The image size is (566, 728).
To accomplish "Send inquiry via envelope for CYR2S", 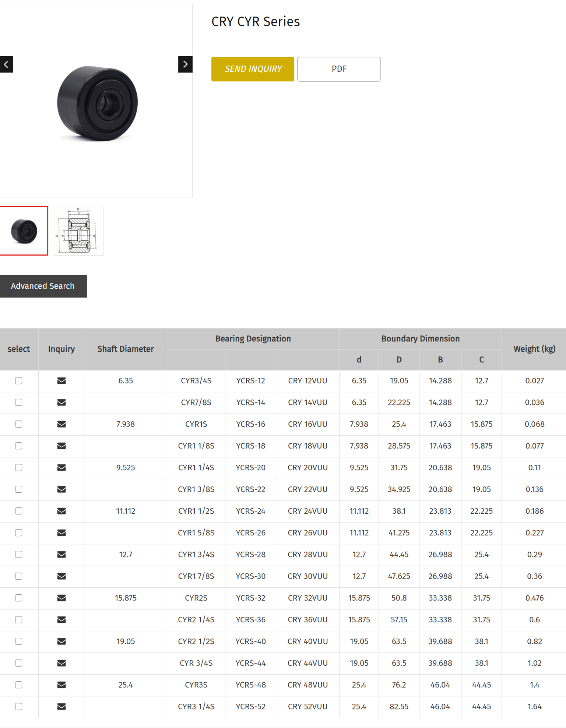I will (x=61, y=598).
